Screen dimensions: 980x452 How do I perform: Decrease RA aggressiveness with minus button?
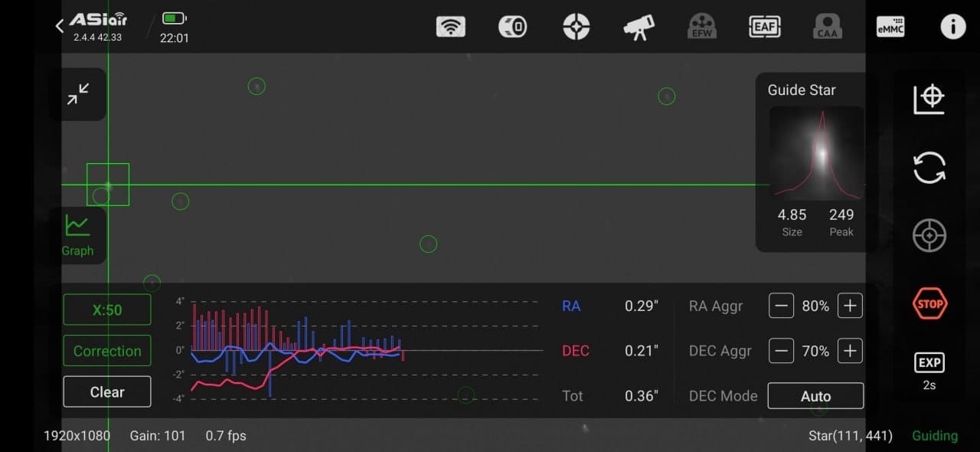[781, 306]
